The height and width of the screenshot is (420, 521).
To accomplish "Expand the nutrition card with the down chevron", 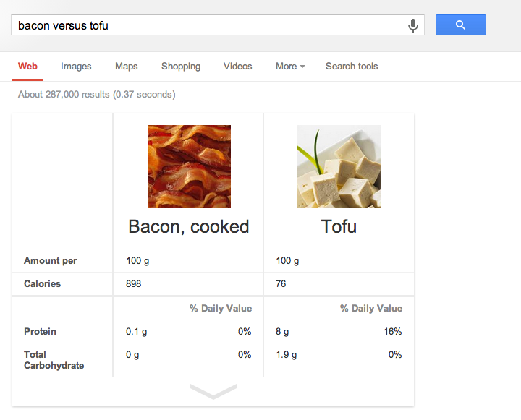I will pyautogui.click(x=213, y=391).
